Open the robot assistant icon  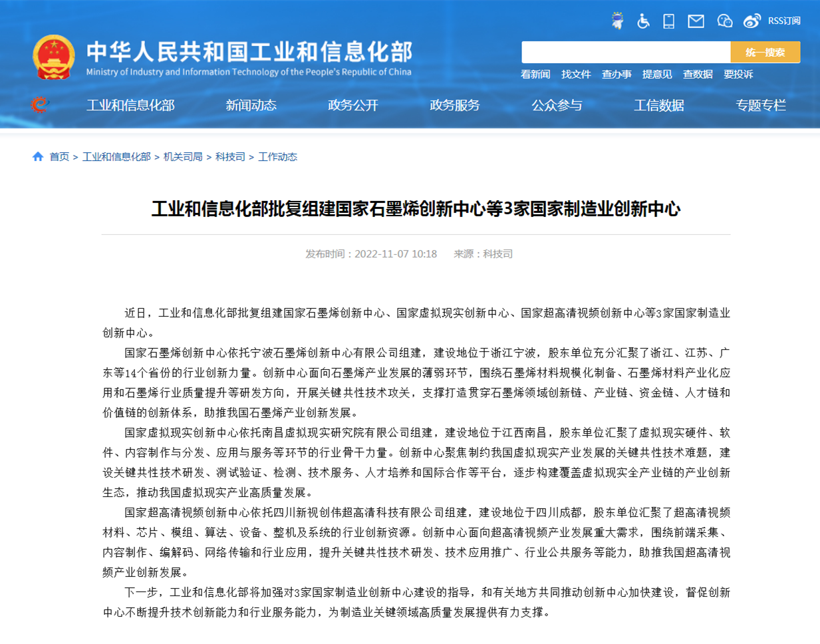pyautogui.click(x=618, y=21)
